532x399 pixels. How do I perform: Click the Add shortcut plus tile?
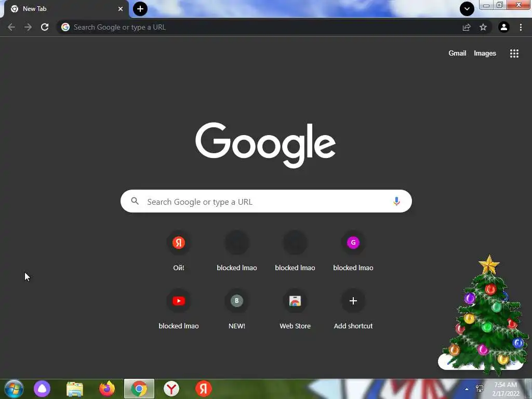(353, 310)
